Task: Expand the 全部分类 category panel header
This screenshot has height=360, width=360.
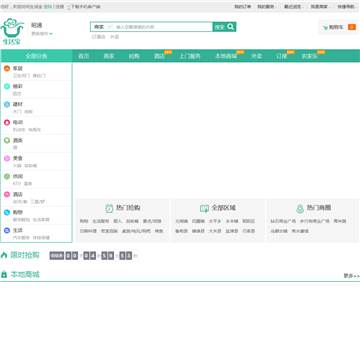Action: point(36,56)
